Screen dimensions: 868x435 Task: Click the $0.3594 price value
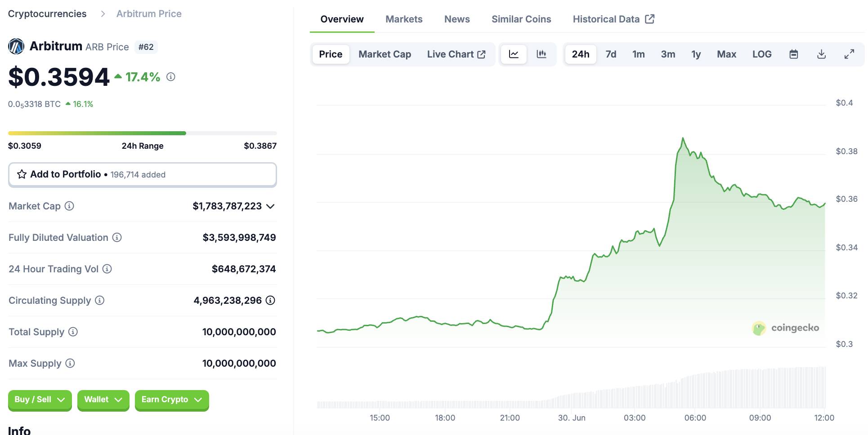59,77
